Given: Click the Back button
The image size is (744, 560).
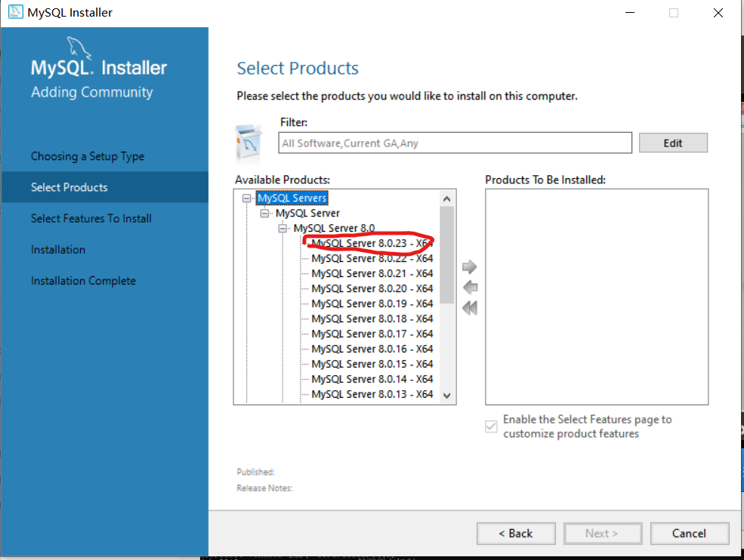Looking at the screenshot, I should click(x=516, y=534).
